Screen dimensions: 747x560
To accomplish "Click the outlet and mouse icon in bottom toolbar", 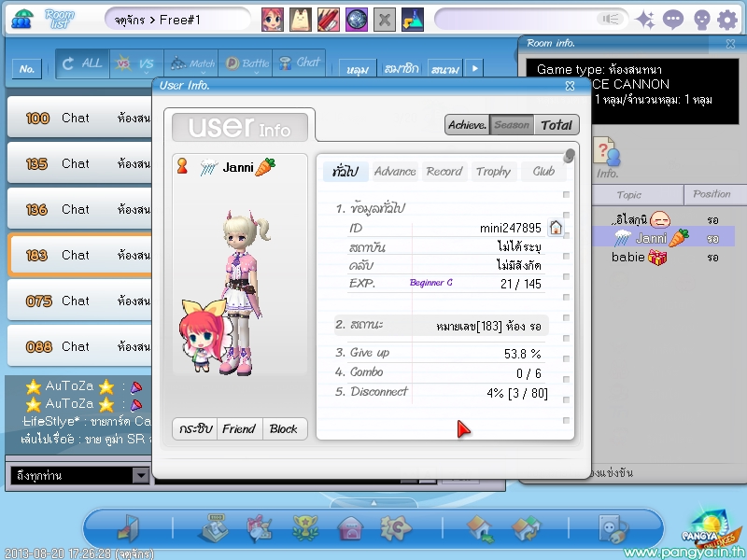I will [x=613, y=529].
